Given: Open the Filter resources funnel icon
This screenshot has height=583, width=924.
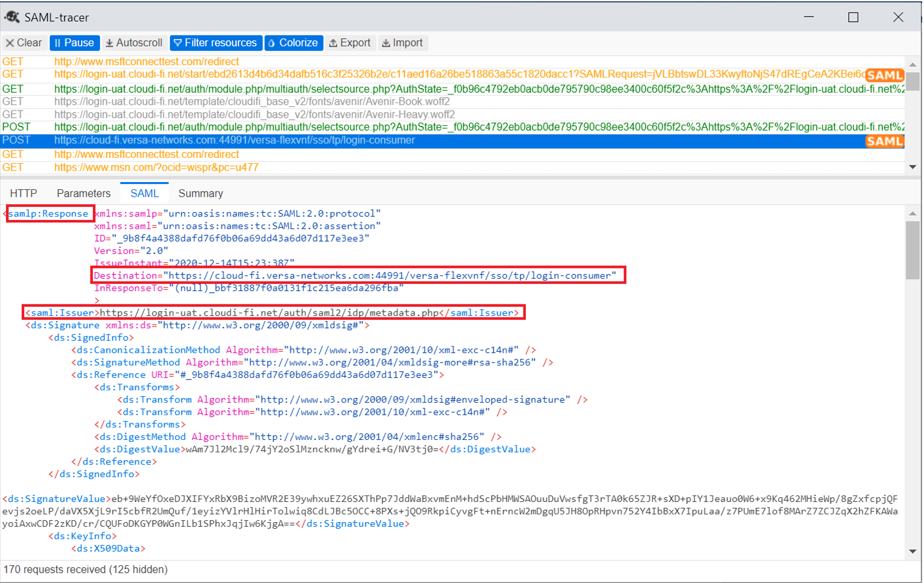Looking at the screenshot, I should pyautogui.click(x=178, y=43).
